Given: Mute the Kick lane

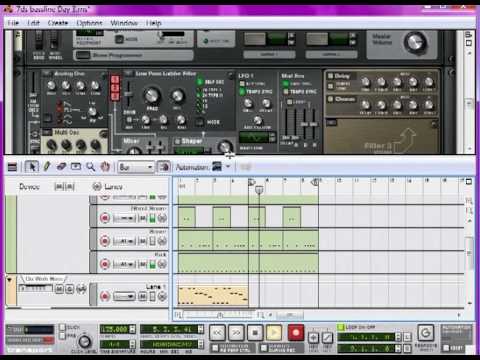Looking at the screenshot, I should [x=142, y=264].
